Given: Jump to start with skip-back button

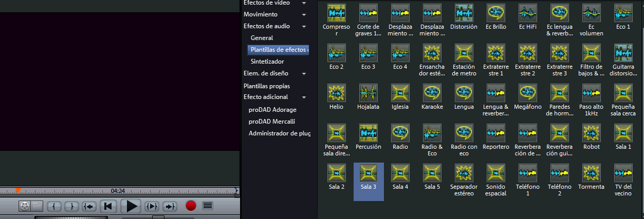Looking at the screenshot, I should point(107,206).
